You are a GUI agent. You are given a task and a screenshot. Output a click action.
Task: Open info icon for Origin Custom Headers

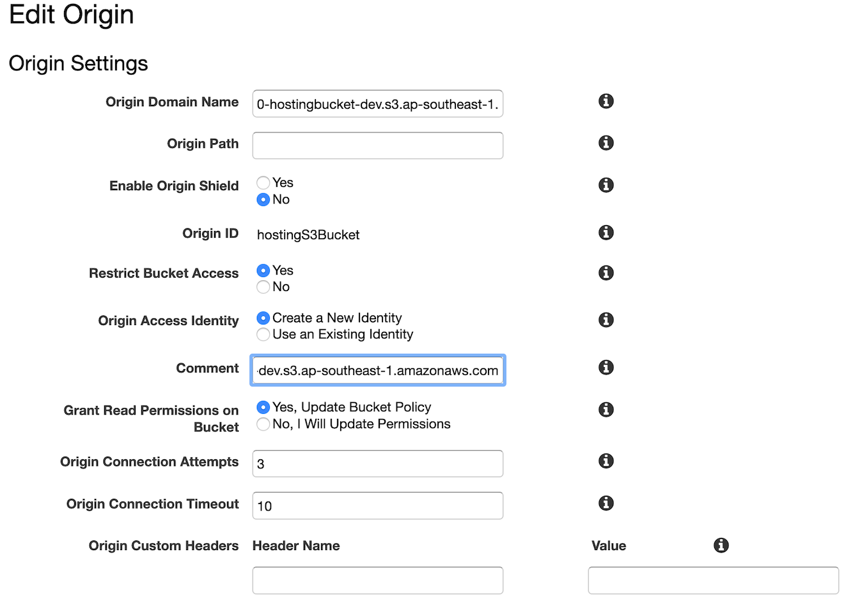click(x=721, y=545)
